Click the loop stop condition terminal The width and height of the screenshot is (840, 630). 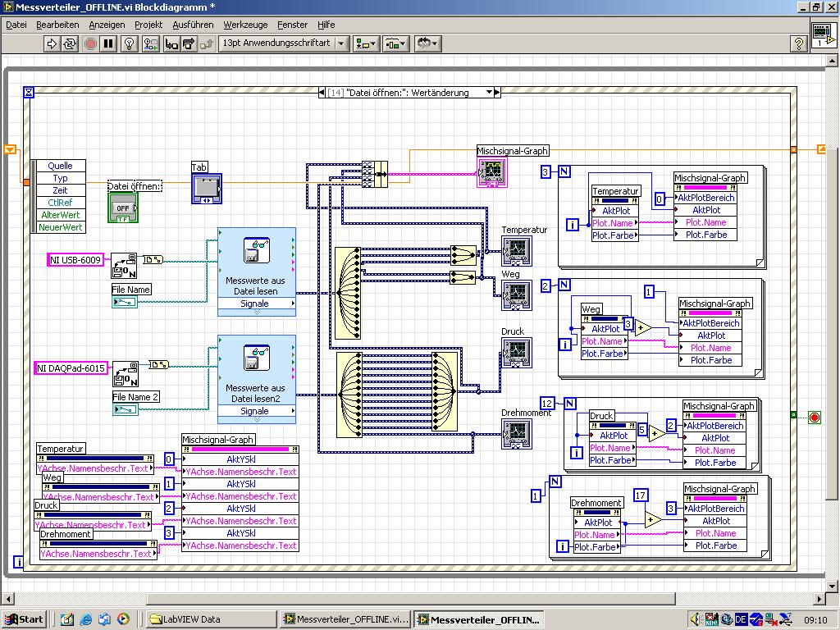point(815,417)
